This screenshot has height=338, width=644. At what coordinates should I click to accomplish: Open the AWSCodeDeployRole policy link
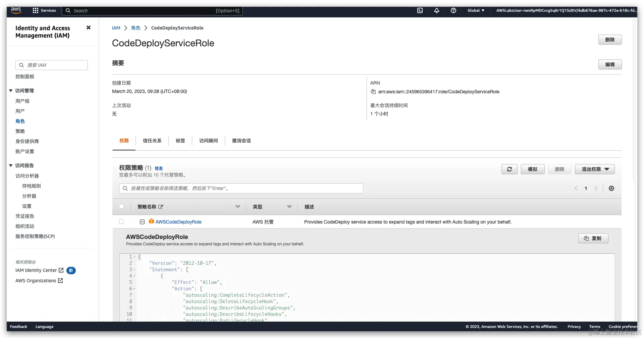click(x=178, y=222)
